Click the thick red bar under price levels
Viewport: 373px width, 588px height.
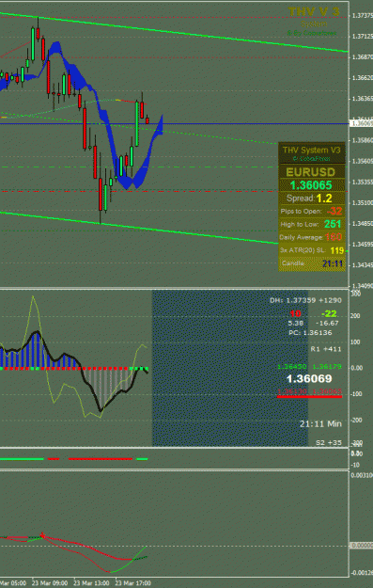[309, 396]
